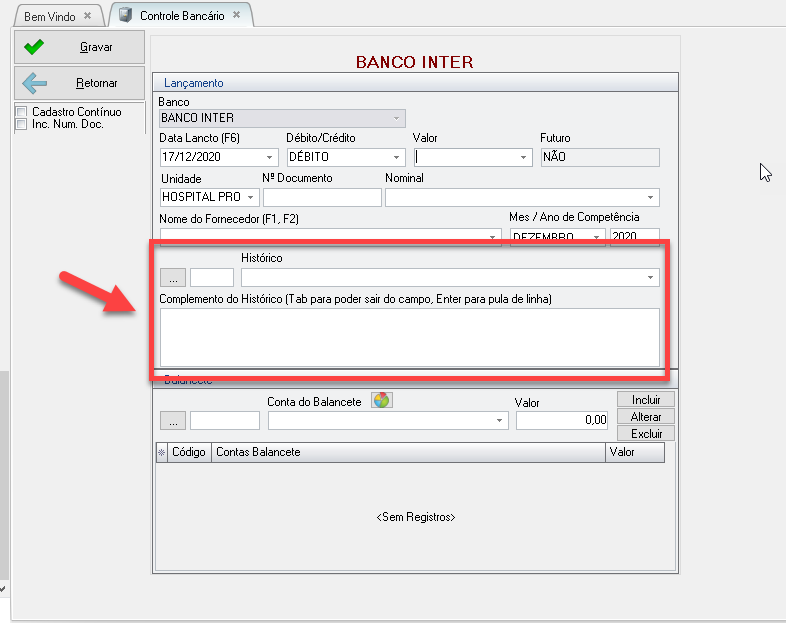Switch to the Bem Vindo tab

[50, 16]
